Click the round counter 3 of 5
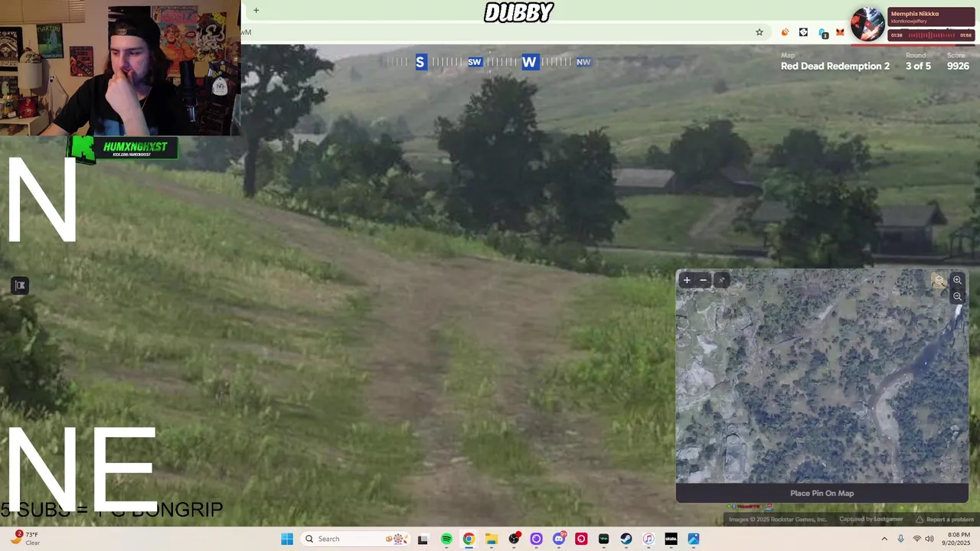 918,66
